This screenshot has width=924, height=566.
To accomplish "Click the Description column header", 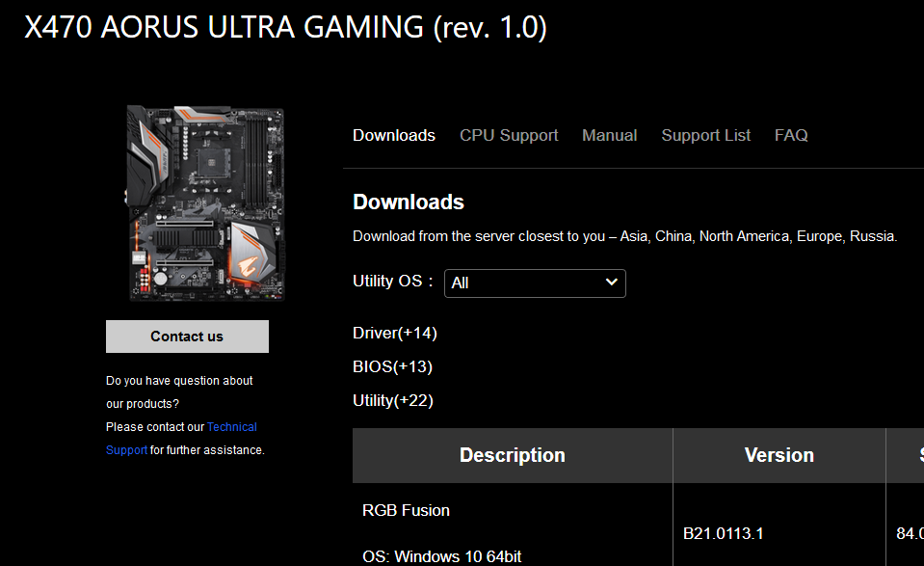I will tap(513, 455).
